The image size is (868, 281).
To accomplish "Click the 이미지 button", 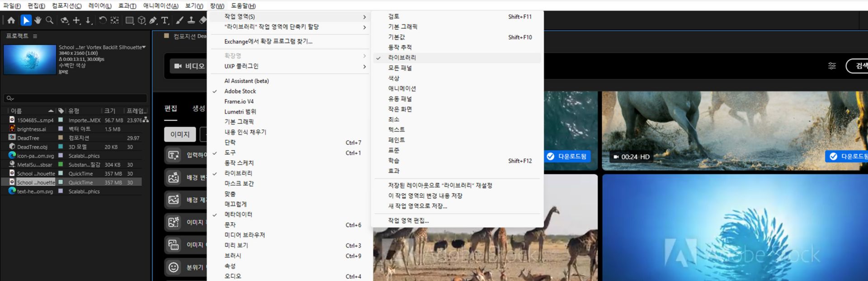I will 179,134.
